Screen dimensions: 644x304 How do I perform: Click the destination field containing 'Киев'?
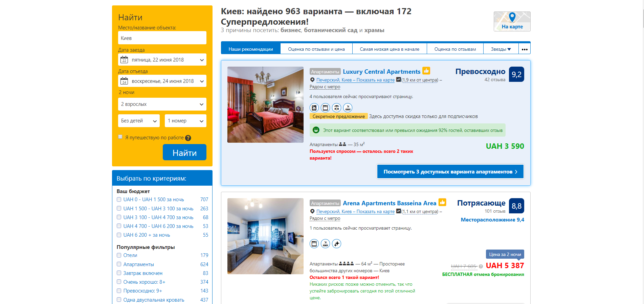pyautogui.click(x=162, y=38)
